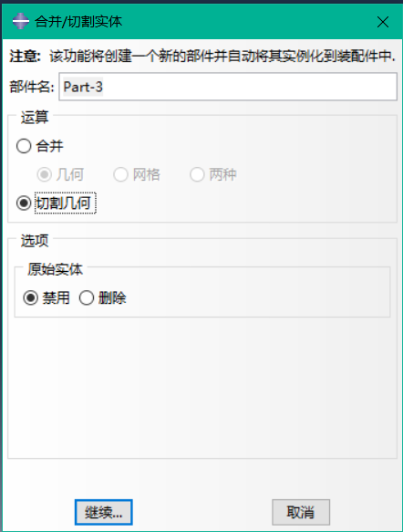403x532 pixels.
Task: Click the 继续... button
Action: (x=103, y=512)
